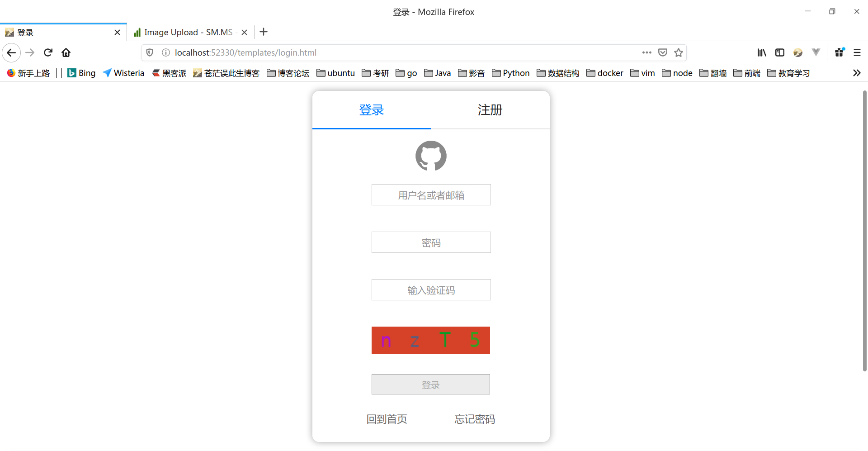Refresh the red captcha image
Viewport: 868px width, 451px height.
pyautogui.click(x=431, y=340)
